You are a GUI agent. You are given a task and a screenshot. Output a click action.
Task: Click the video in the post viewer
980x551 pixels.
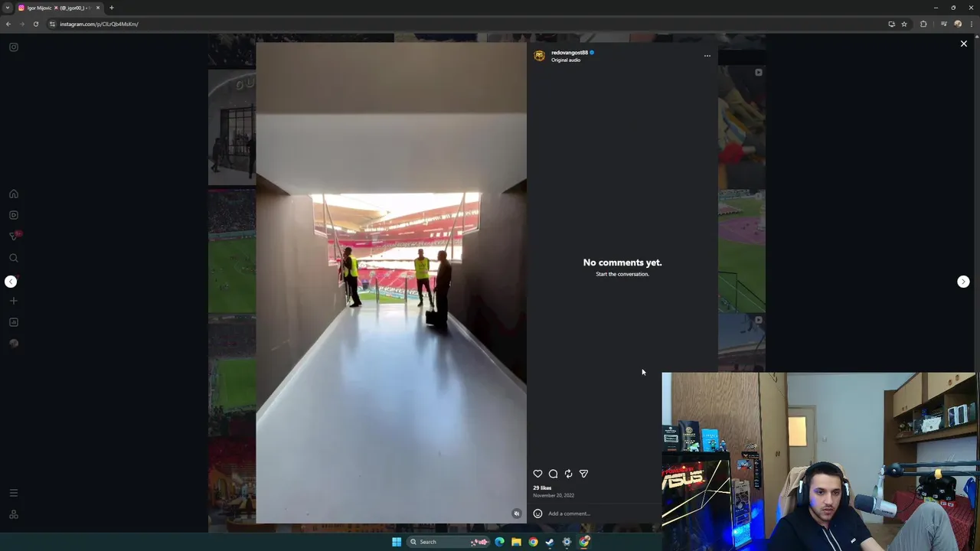point(391,282)
